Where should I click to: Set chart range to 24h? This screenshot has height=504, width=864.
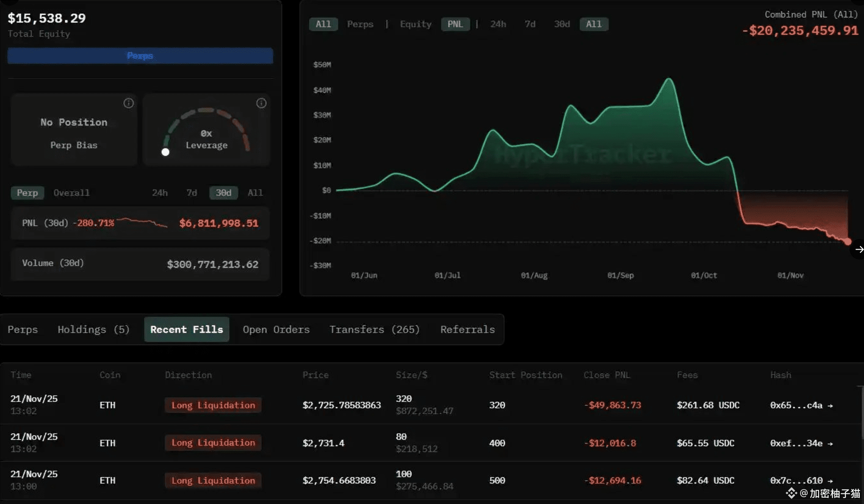pos(498,24)
